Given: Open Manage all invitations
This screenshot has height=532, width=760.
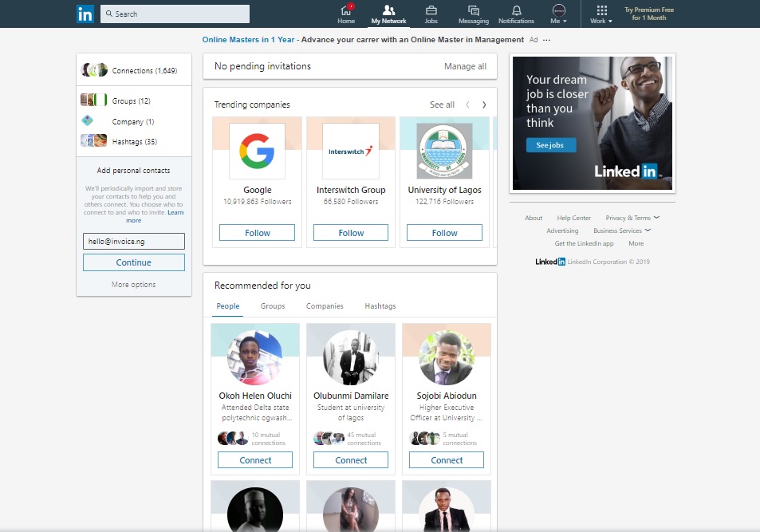Looking at the screenshot, I should (465, 66).
